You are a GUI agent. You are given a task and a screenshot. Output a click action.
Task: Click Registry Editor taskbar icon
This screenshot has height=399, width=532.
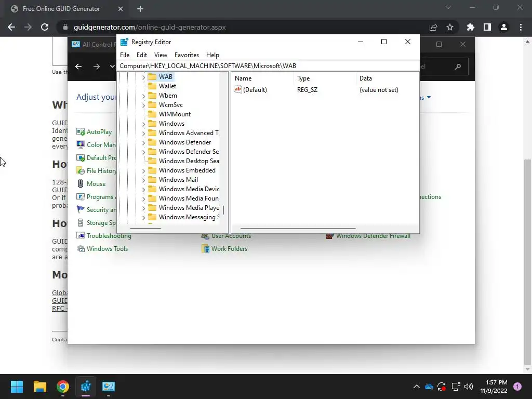pyautogui.click(x=86, y=387)
